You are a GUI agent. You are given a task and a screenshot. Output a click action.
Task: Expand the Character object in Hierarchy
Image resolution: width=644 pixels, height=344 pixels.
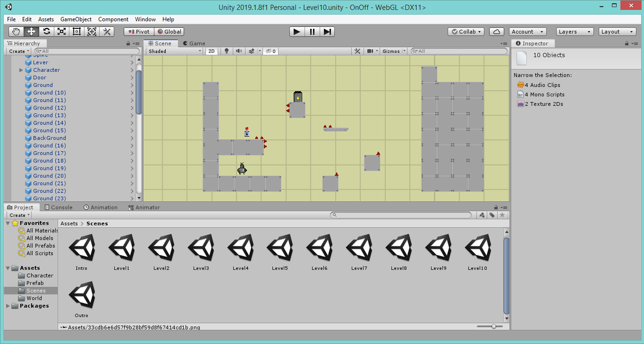(x=21, y=70)
